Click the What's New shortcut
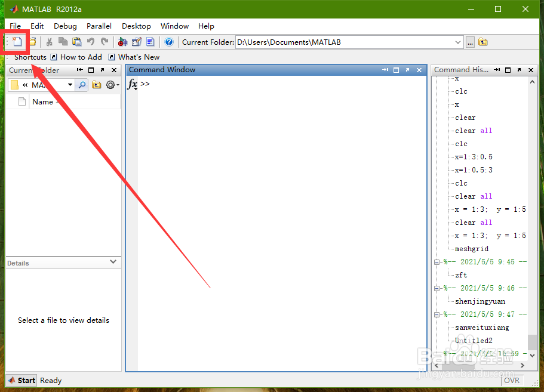This screenshot has height=392, width=544. [x=134, y=57]
